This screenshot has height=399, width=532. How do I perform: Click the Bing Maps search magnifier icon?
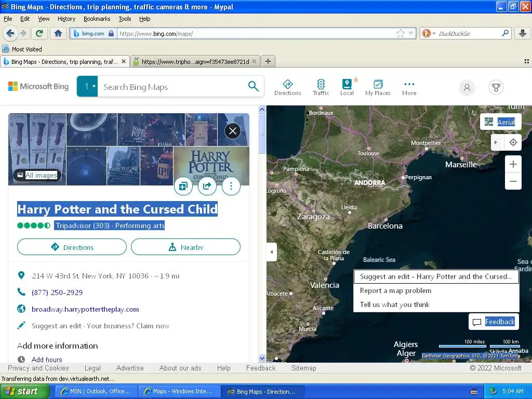click(x=254, y=87)
